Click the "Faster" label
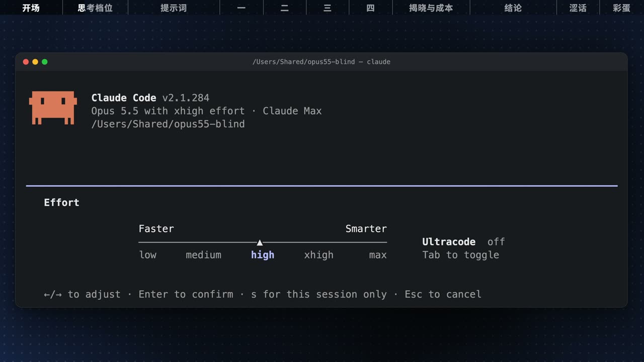The image size is (644, 362). coord(156,229)
